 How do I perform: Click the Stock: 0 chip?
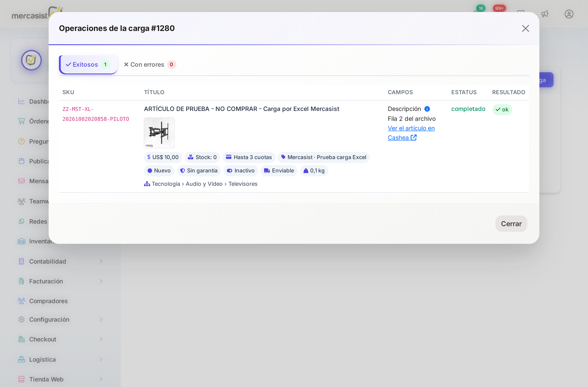point(202,157)
